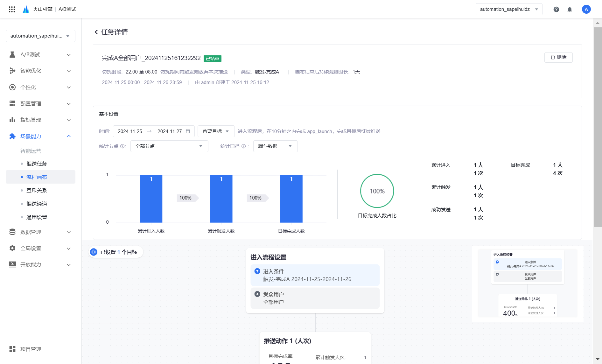Image resolution: width=602 pixels, height=364 pixels.
Task: Expand the 个性化 sidebar menu
Action: (68, 87)
